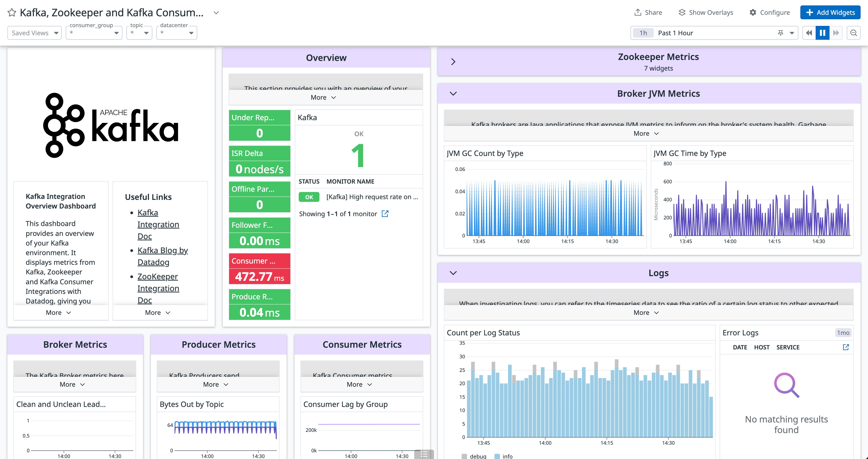
Task: Open [Kafka] High request rate monitor
Action: pos(372,197)
